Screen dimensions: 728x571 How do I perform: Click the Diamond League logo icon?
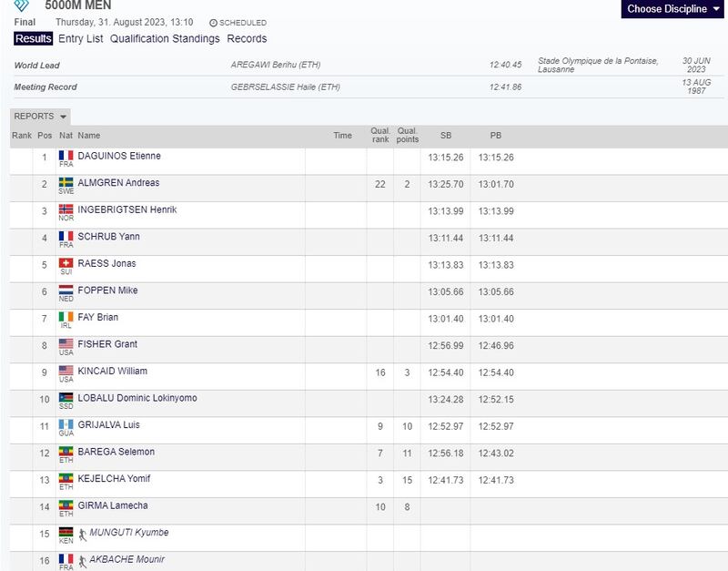[x=21, y=5]
